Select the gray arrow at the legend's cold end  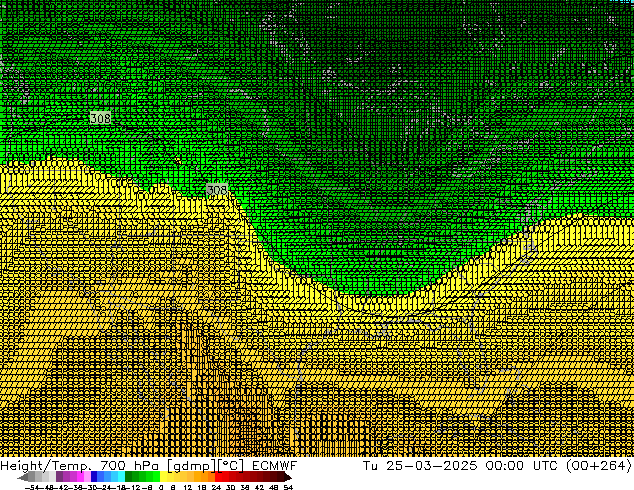coord(22,477)
